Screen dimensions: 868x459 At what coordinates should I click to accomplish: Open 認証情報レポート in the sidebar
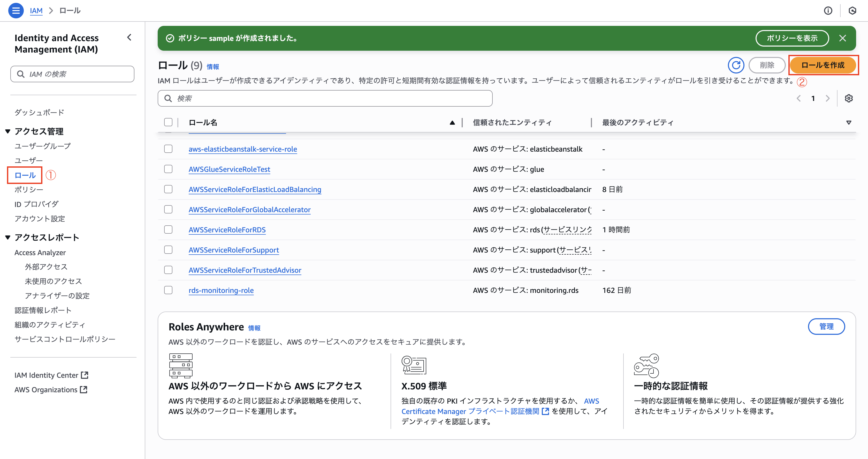[43, 310]
